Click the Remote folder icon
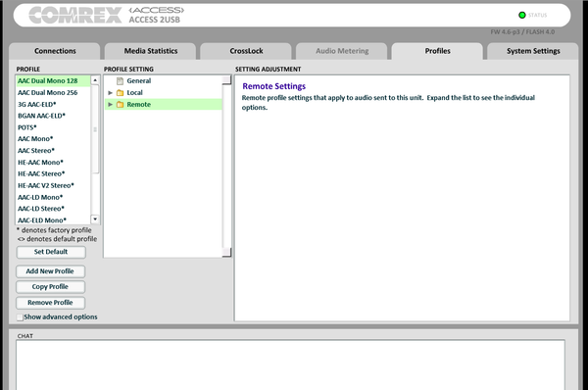 120,105
